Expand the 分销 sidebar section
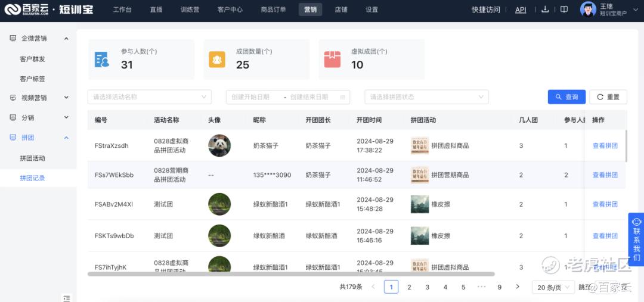The image size is (644, 302). tap(39, 117)
